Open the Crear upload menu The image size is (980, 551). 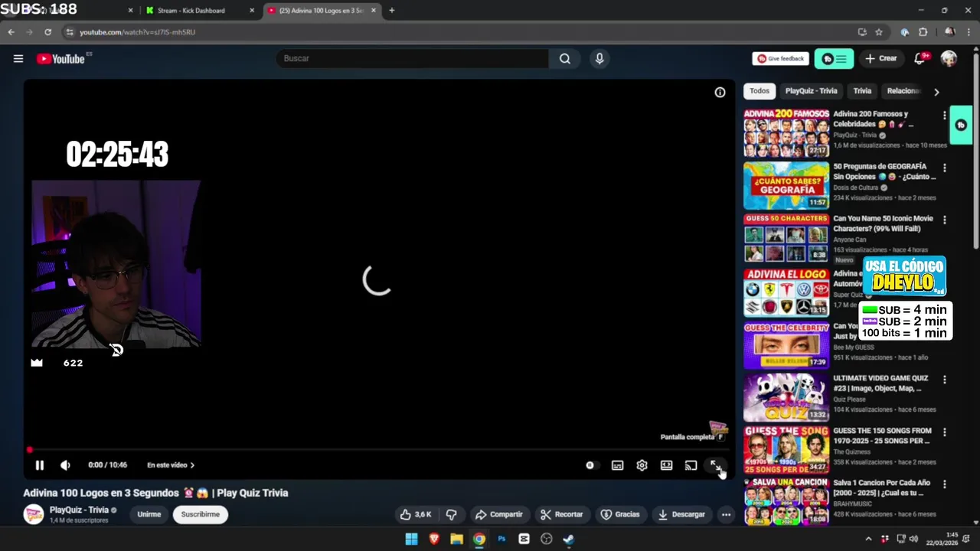880,58
